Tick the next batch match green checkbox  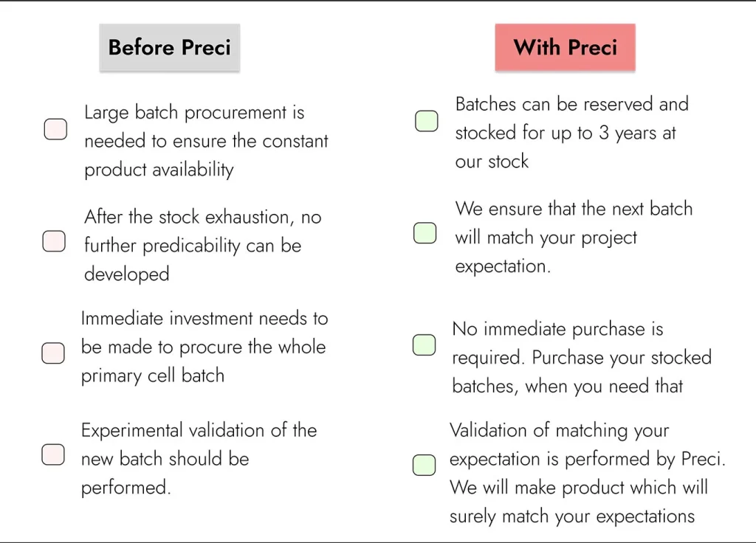point(425,233)
